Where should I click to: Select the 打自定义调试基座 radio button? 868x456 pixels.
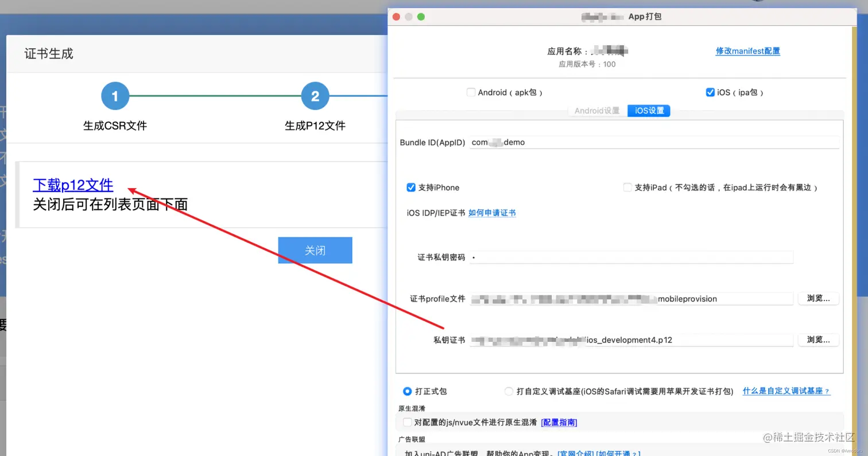pos(509,391)
